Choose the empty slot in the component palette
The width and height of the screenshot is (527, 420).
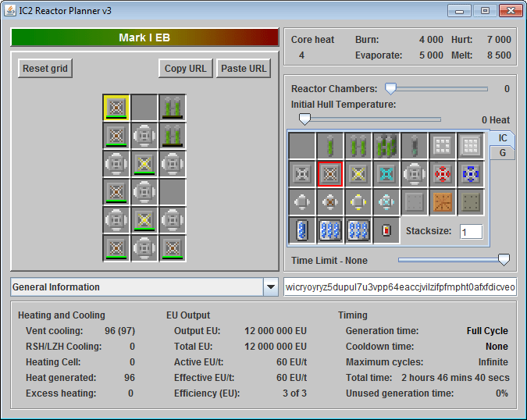[x=302, y=146]
